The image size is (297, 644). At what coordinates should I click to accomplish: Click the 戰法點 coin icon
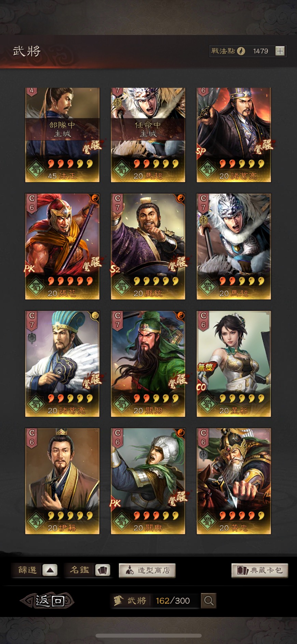pyautogui.click(x=241, y=51)
